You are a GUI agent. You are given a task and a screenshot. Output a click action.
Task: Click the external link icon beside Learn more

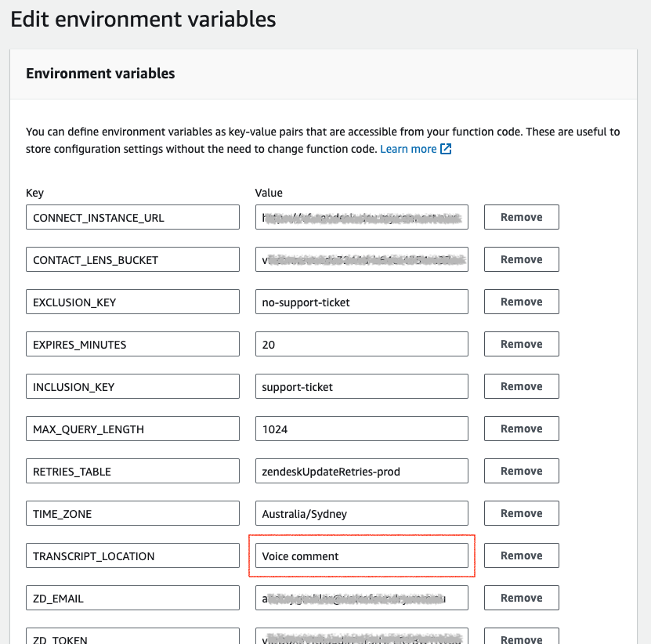(446, 149)
